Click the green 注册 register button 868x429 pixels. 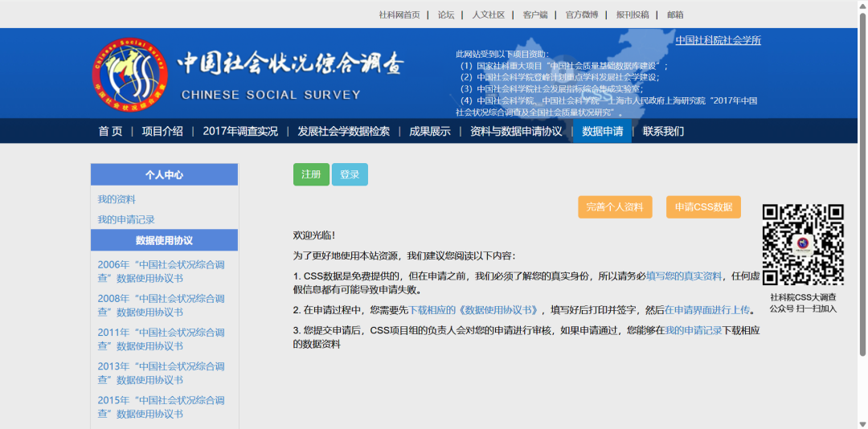[x=311, y=174]
